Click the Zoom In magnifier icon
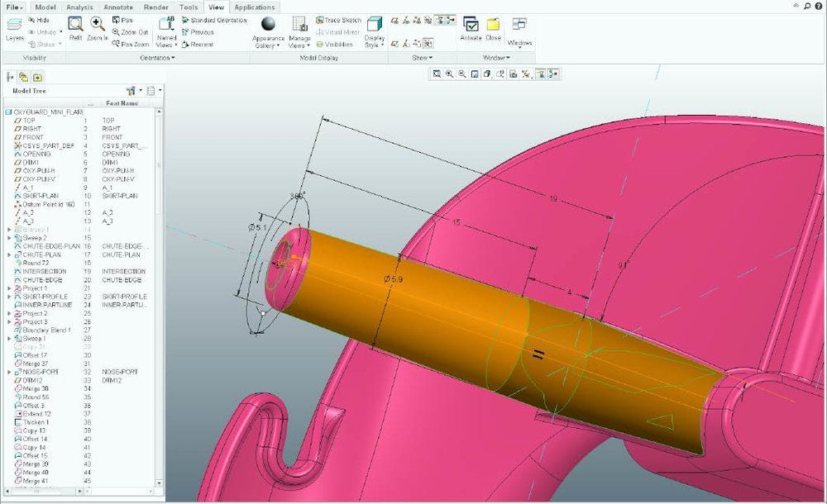827x504 pixels. [x=98, y=27]
